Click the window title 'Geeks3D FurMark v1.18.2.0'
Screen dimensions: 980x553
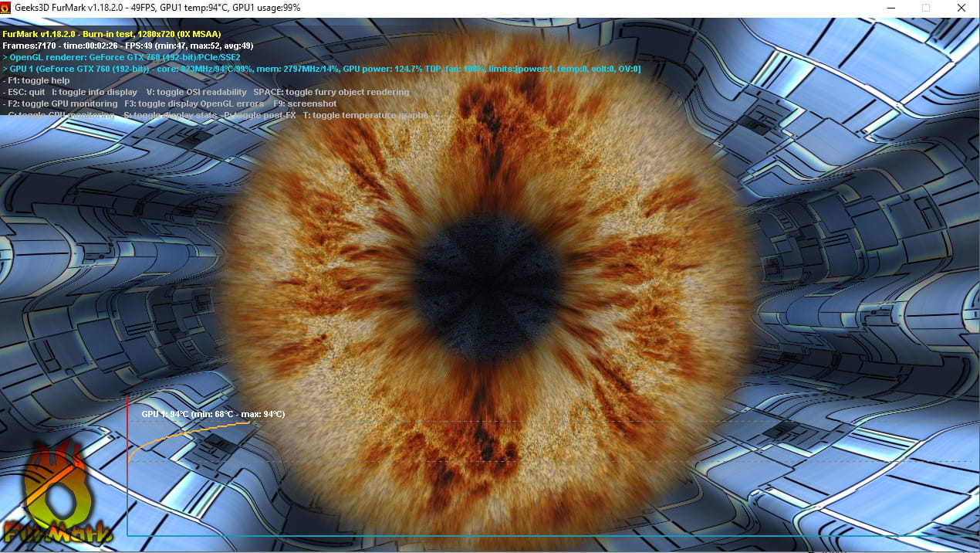tap(70, 8)
